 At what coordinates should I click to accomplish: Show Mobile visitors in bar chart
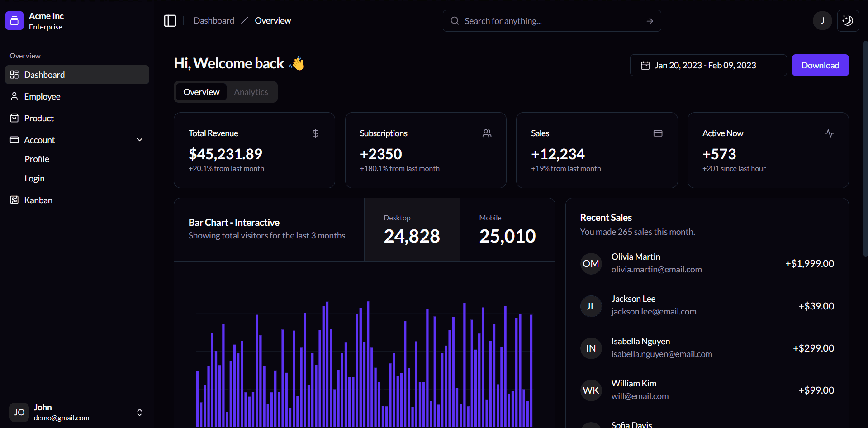pyautogui.click(x=507, y=230)
